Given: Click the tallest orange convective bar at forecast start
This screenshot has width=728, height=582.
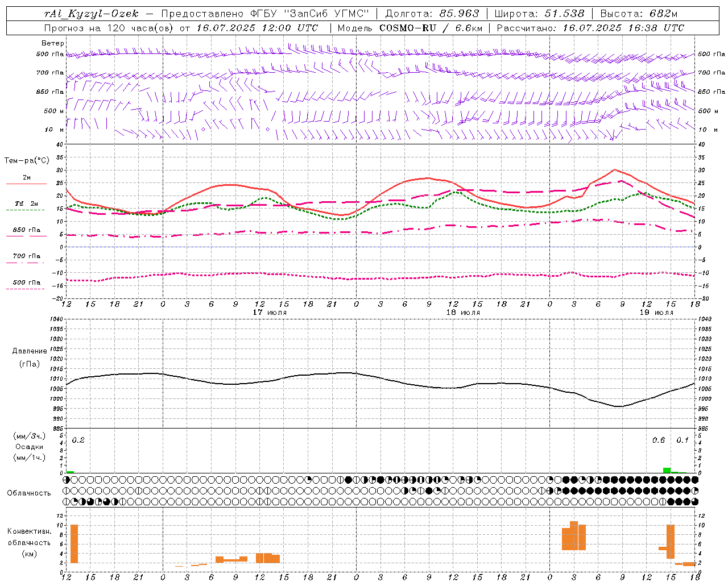Looking at the screenshot, I should pyautogui.click(x=74, y=544).
